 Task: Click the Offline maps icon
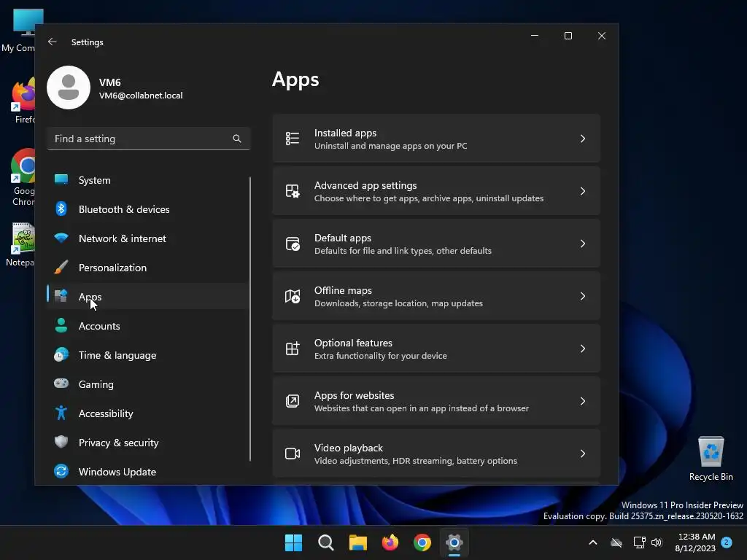(293, 296)
